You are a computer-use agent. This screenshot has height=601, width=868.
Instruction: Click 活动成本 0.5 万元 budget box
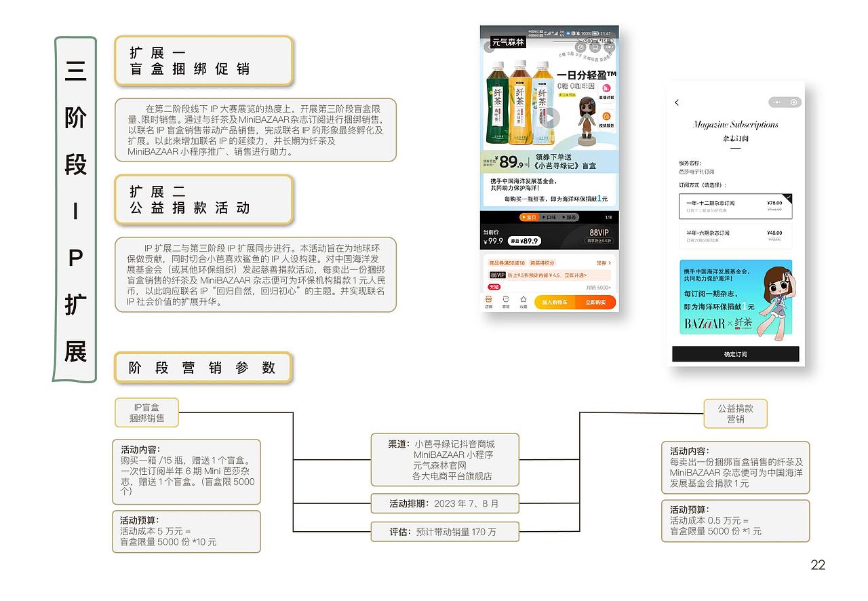(x=735, y=521)
